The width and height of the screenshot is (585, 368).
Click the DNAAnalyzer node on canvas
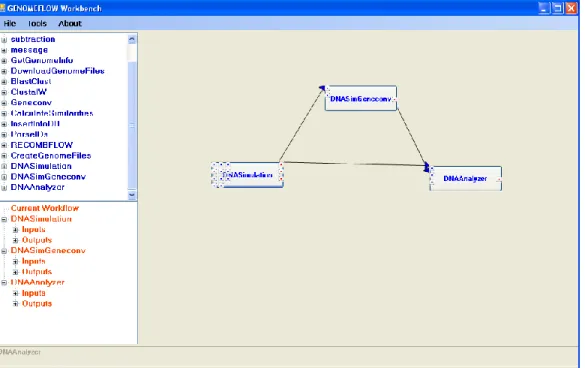466,179
